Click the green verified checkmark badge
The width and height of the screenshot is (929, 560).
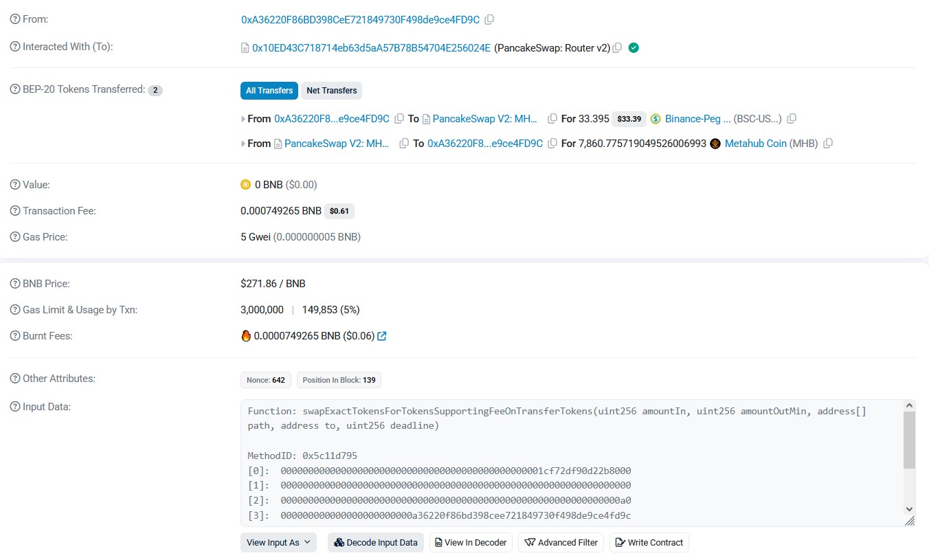(x=634, y=48)
